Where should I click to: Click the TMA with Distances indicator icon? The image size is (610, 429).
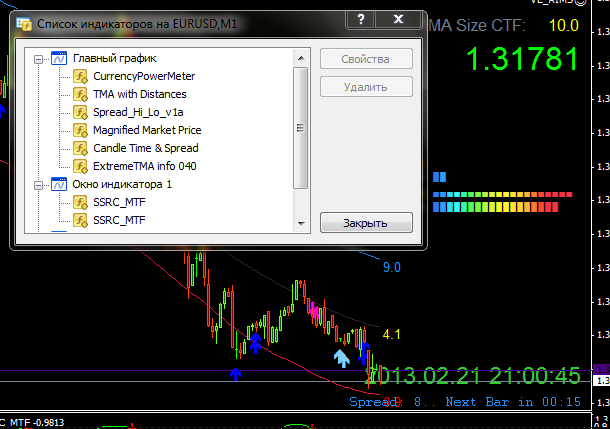[x=81, y=94]
